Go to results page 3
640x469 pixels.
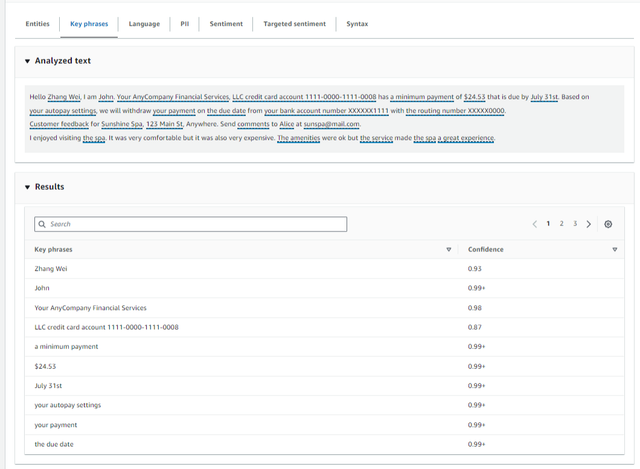(574, 224)
